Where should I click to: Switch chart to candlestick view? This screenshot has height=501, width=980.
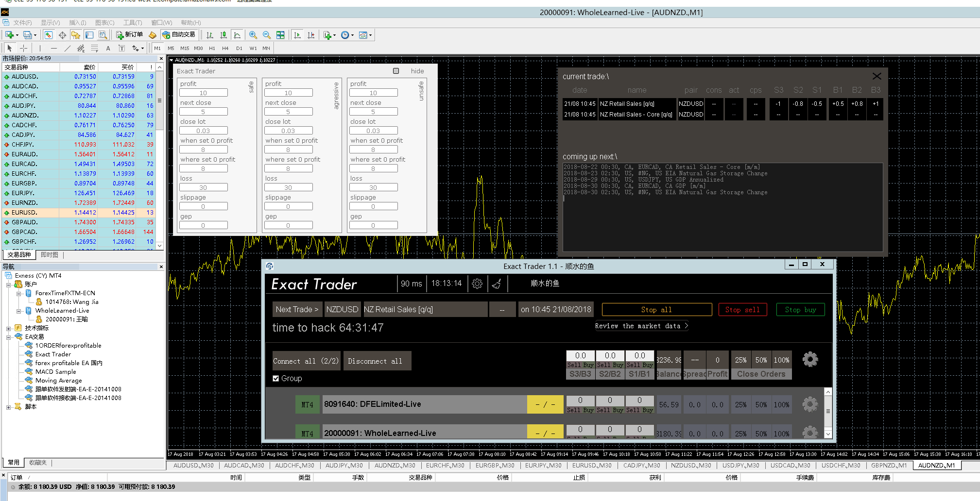click(224, 35)
